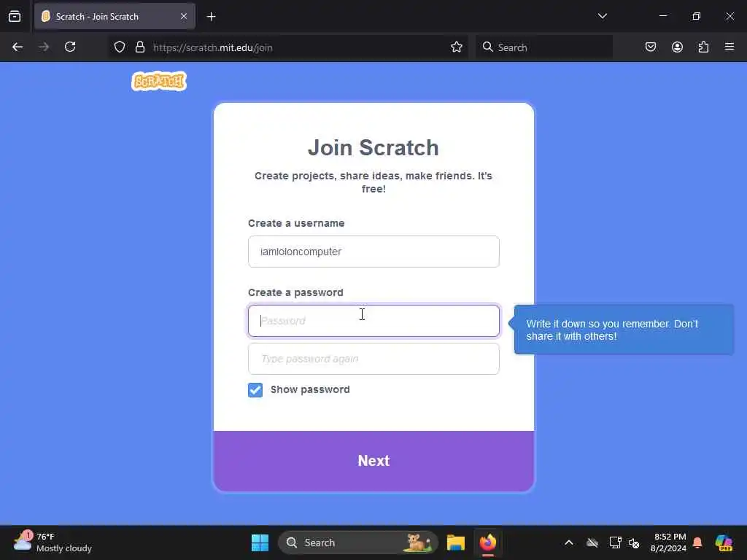Click the Password input field
Image resolution: width=747 pixels, height=560 pixels.
[373, 321]
